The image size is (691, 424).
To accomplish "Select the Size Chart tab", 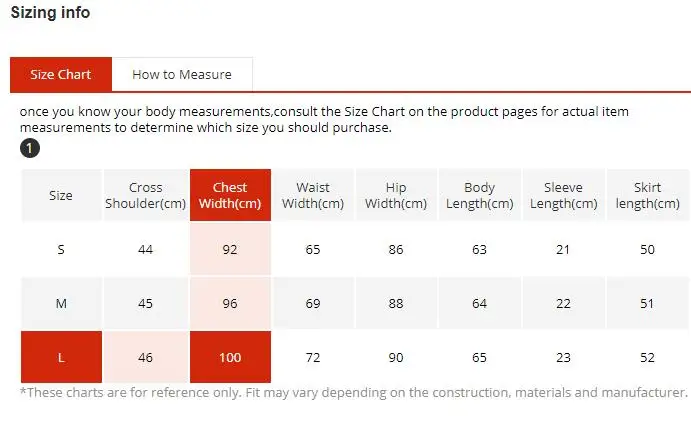I will click(x=61, y=74).
